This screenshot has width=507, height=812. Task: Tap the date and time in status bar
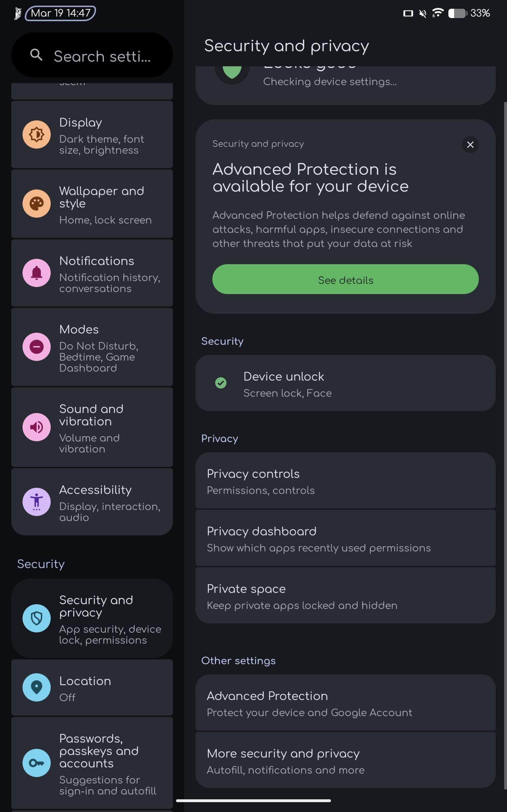(60, 13)
